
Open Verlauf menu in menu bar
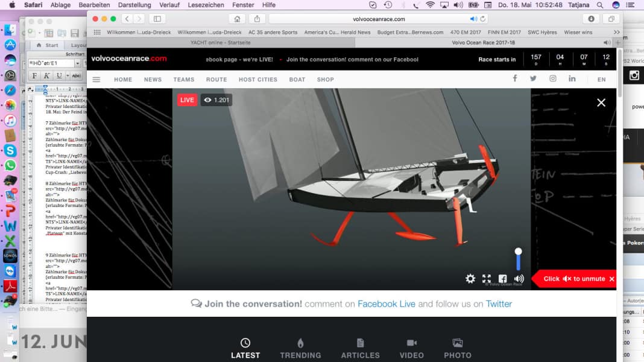[x=169, y=5]
